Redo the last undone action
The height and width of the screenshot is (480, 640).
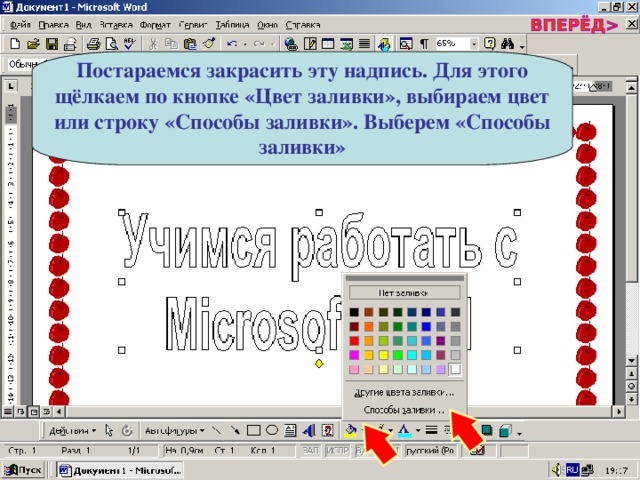[x=259, y=43]
